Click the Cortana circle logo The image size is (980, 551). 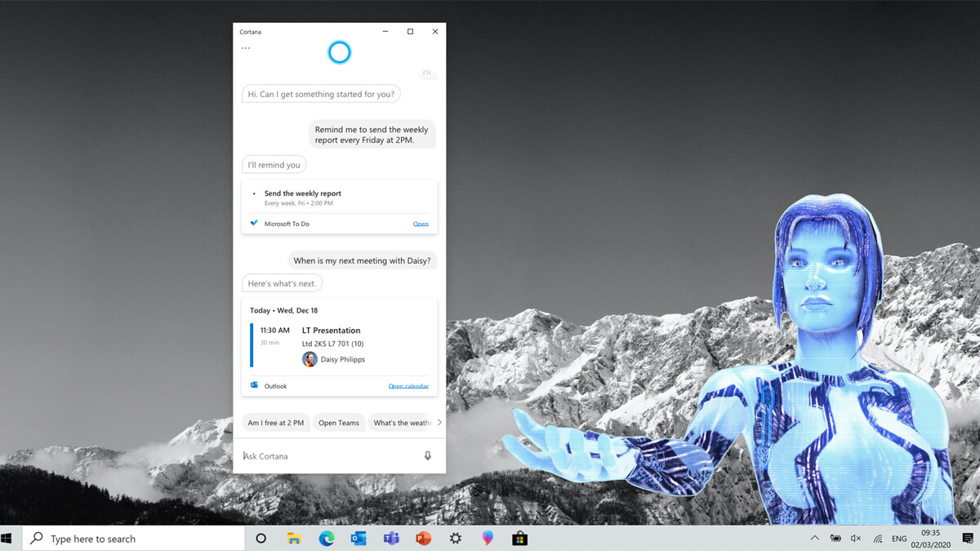[339, 52]
